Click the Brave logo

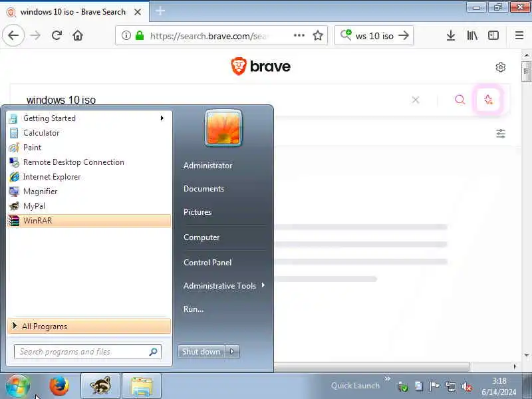261,66
